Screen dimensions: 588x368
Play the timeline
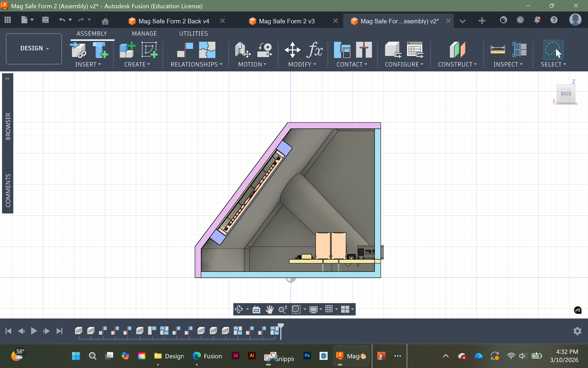click(x=34, y=331)
